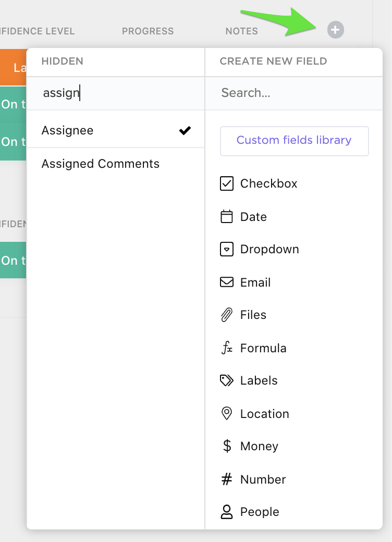
Task: Select the Location pin icon
Action: (227, 414)
